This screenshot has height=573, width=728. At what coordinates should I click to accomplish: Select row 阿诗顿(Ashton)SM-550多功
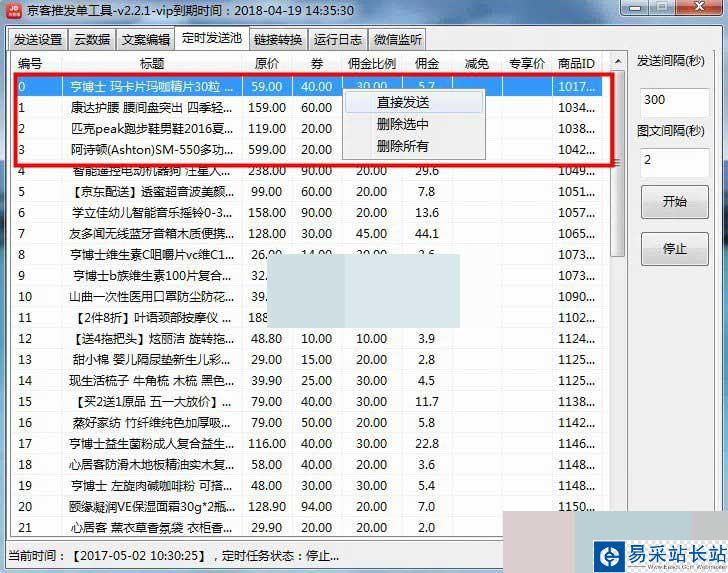pos(309,150)
